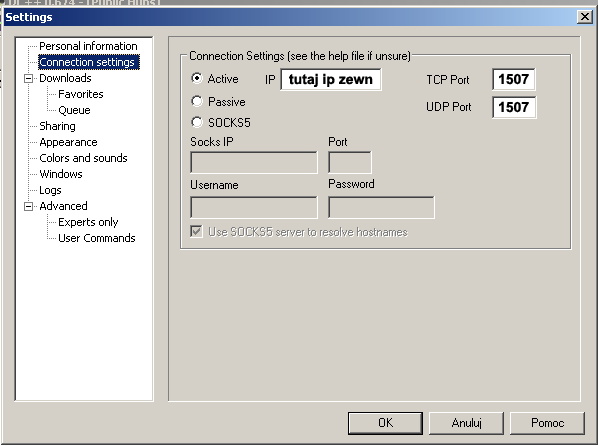This screenshot has height=446, width=598.
Task: Open the Sharing settings page
Action: click(x=57, y=126)
